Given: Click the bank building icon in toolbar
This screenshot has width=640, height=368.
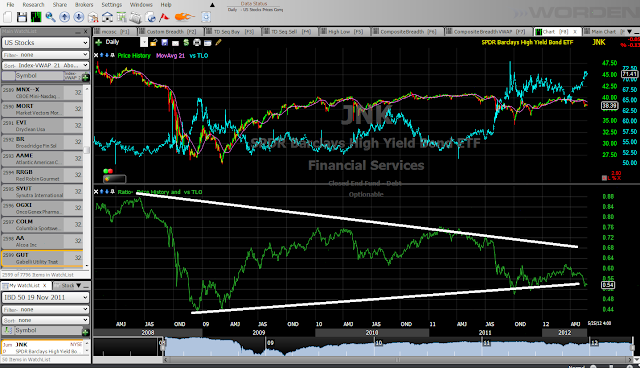Looking at the screenshot, I should click(x=107, y=17).
